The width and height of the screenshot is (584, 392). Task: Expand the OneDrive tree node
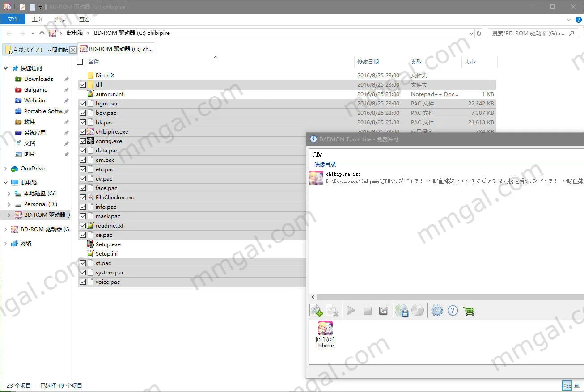pyautogui.click(x=6, y=169)
